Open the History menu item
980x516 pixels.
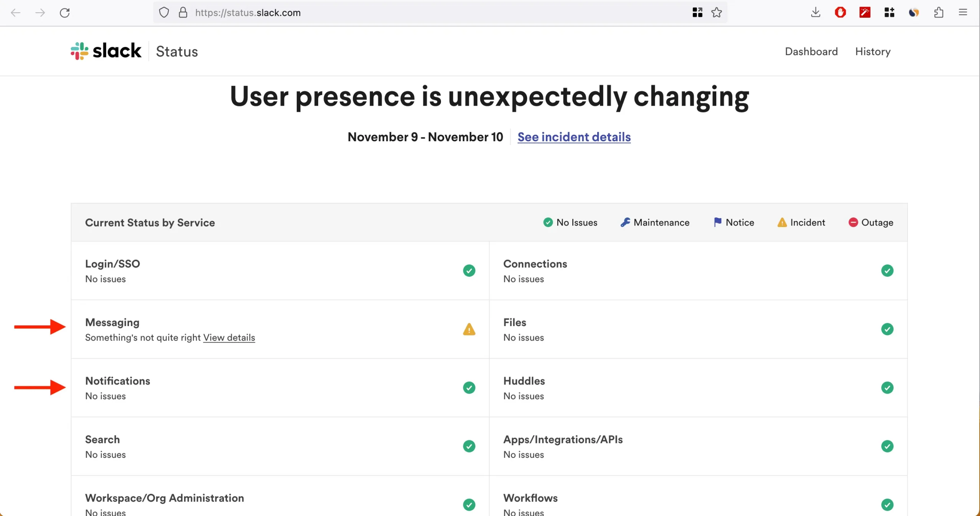tap(873, 51)
